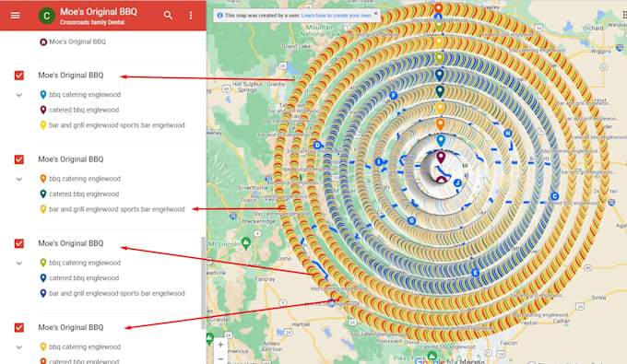Click third layer title 'Moe's Original BBQ'
Image resolution: width=627 pixels, height=364 pixels.
coord(71,243)
